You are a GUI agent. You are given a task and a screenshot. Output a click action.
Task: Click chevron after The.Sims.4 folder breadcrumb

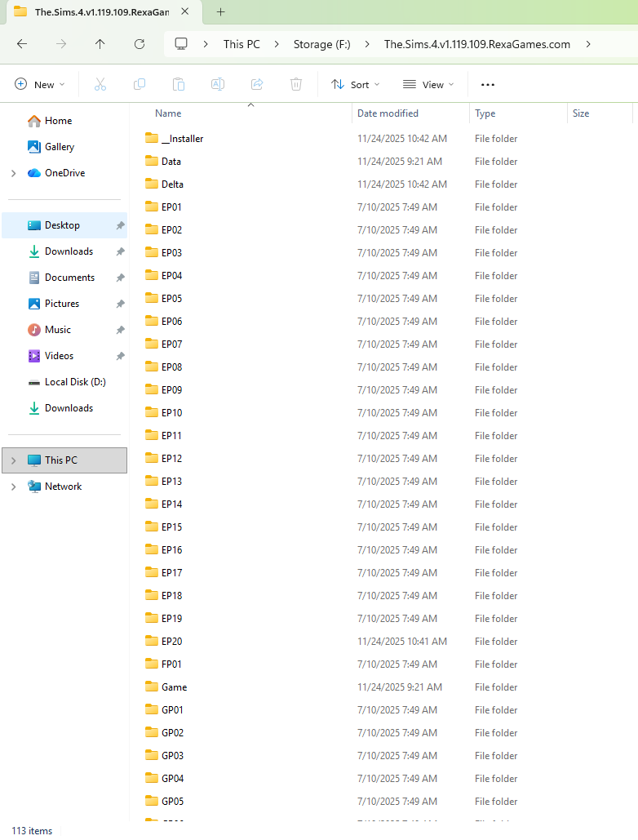588,44
